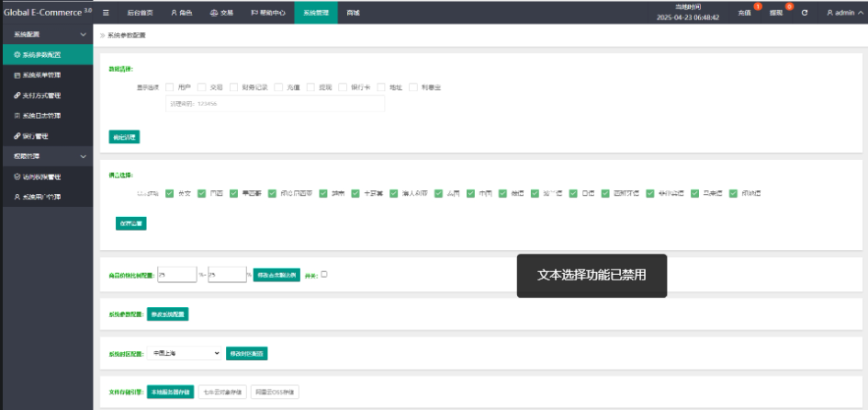Click the Global E-Commerce logo
This screenshot has height=410, width=868.
48,12
